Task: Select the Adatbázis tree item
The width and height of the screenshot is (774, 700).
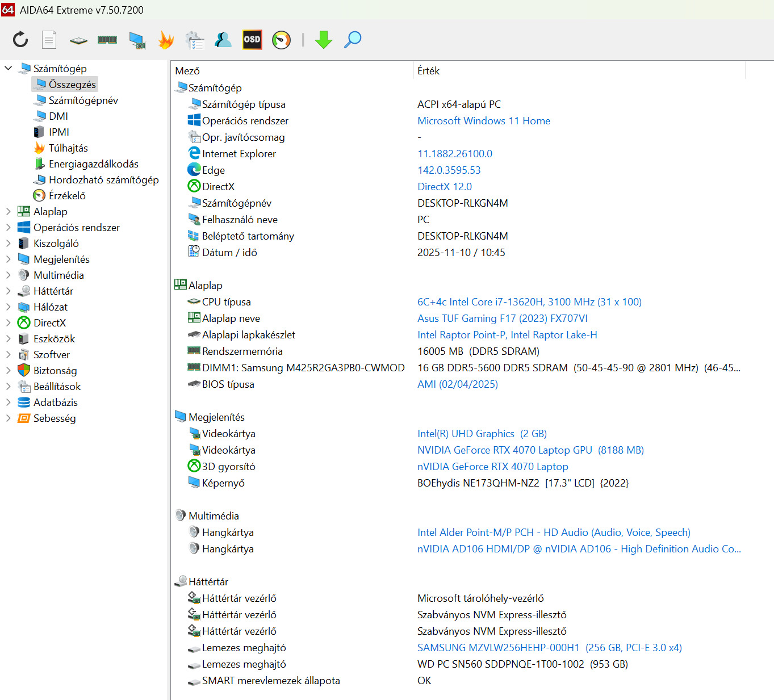Action: click(48, 402)
